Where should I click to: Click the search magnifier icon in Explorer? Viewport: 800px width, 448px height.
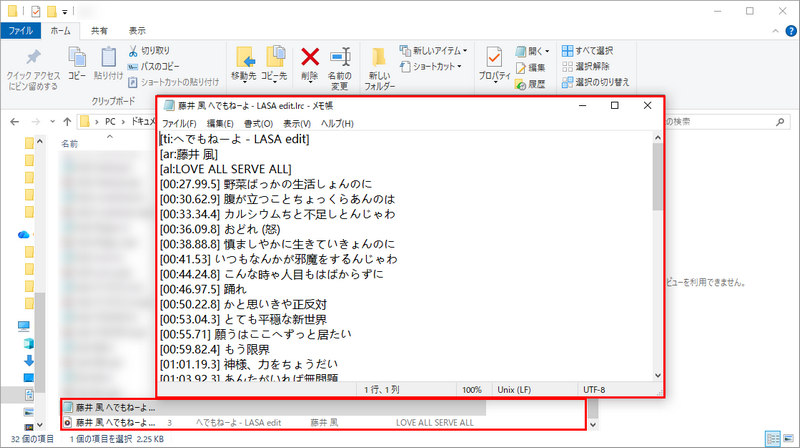click(x=780, y=121)
